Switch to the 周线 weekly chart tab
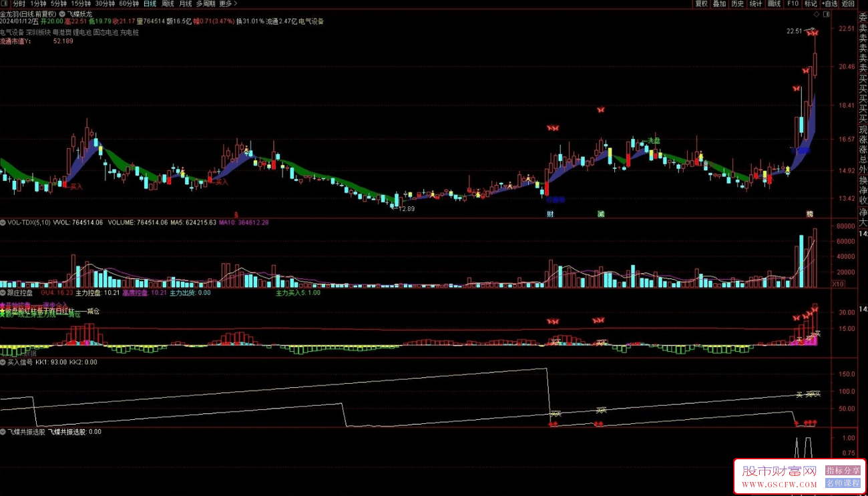 (168, 3)
